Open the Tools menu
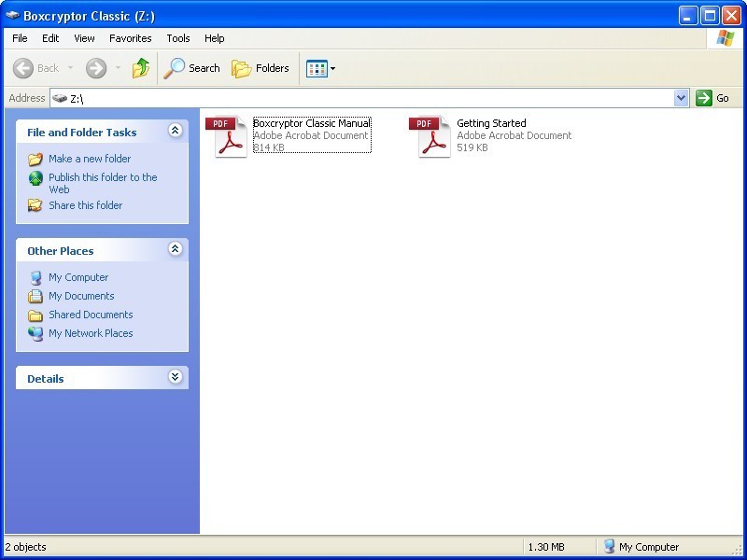The height and width of the screenshot is (560, 747). (178, 38)
